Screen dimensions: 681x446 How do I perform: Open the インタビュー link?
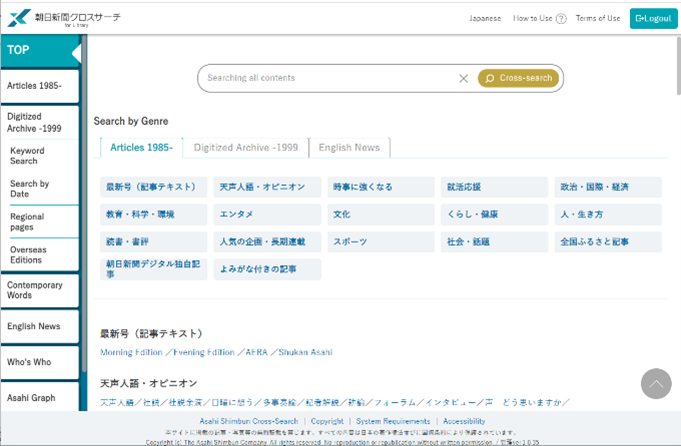tap(450, 403)
